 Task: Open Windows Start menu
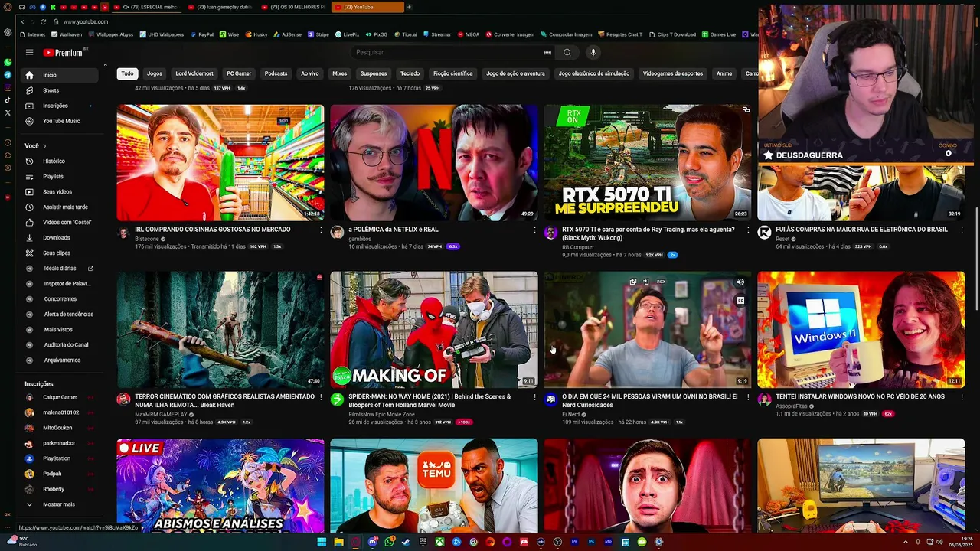[322, 542]
